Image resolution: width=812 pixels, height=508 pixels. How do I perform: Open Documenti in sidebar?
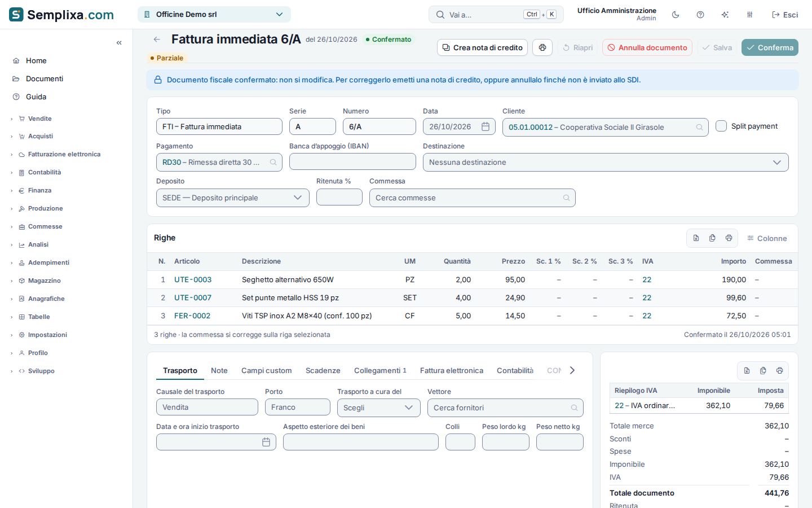(45, 78)
